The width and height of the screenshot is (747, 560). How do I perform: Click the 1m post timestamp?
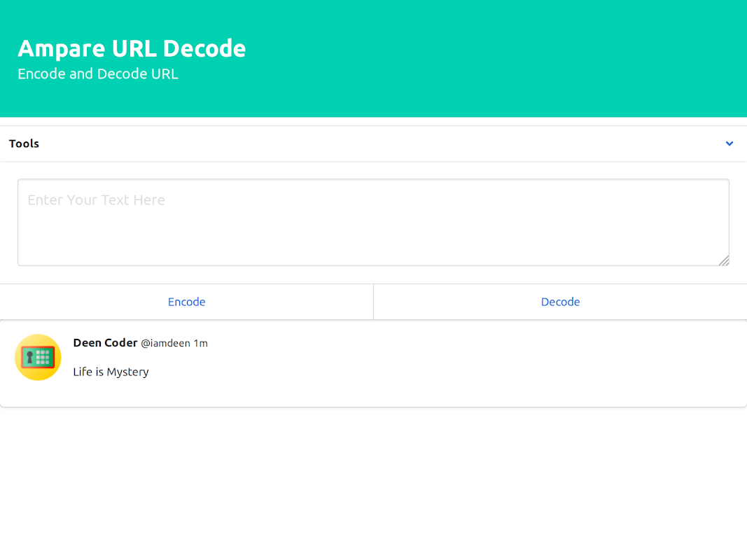[200, 343]
